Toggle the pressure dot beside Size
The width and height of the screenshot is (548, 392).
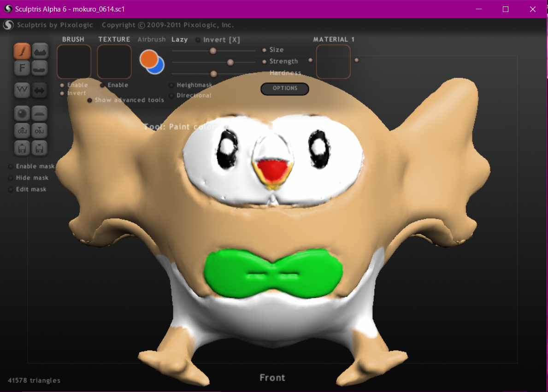[264, 50]
